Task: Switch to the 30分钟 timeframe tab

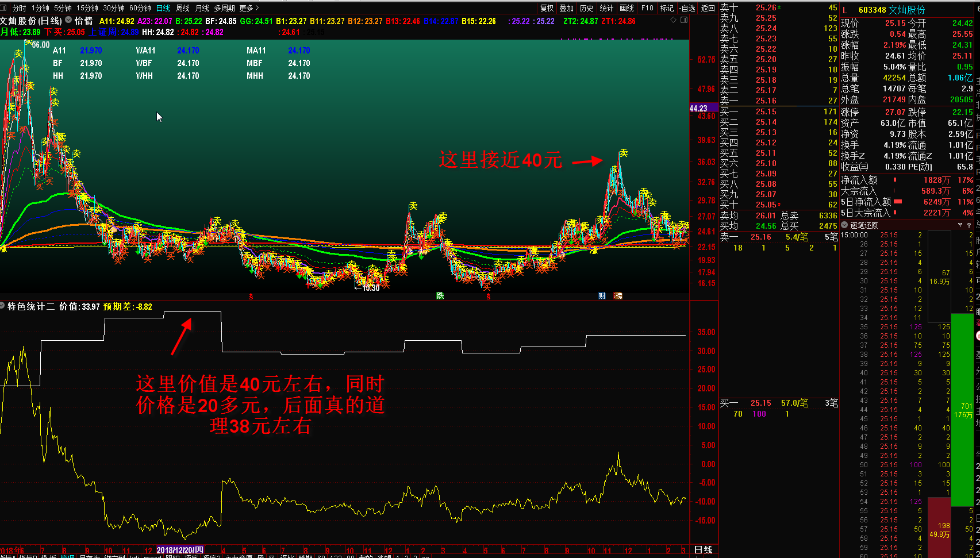Action: [114, 8]
